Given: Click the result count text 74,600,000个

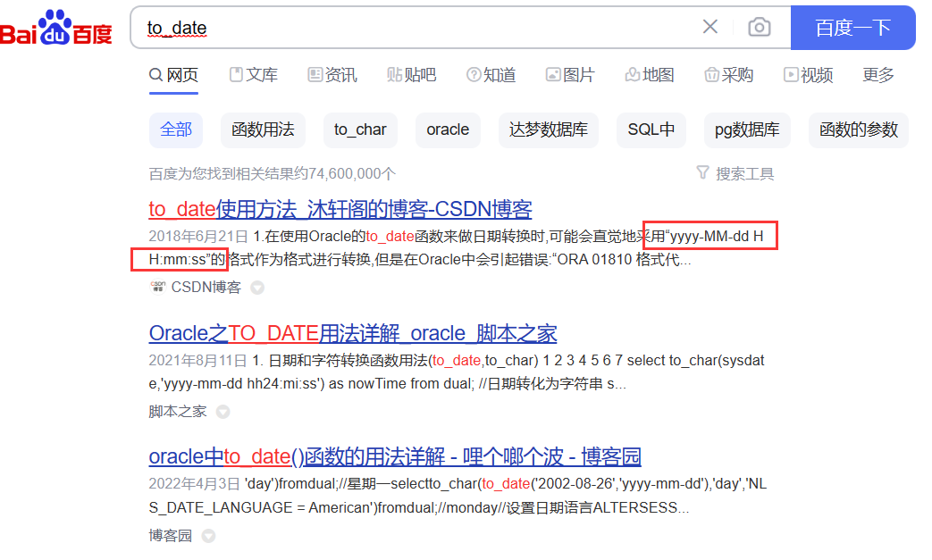Looking at the screenshot, I should [352, 174].
